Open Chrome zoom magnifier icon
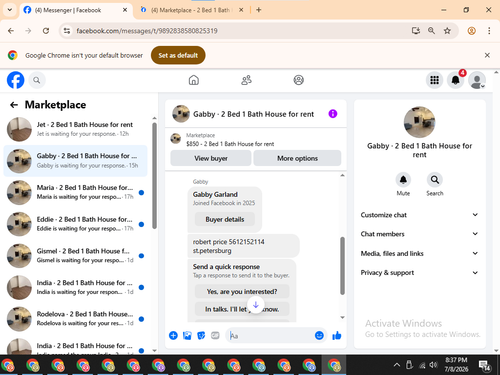 [431, 31]
